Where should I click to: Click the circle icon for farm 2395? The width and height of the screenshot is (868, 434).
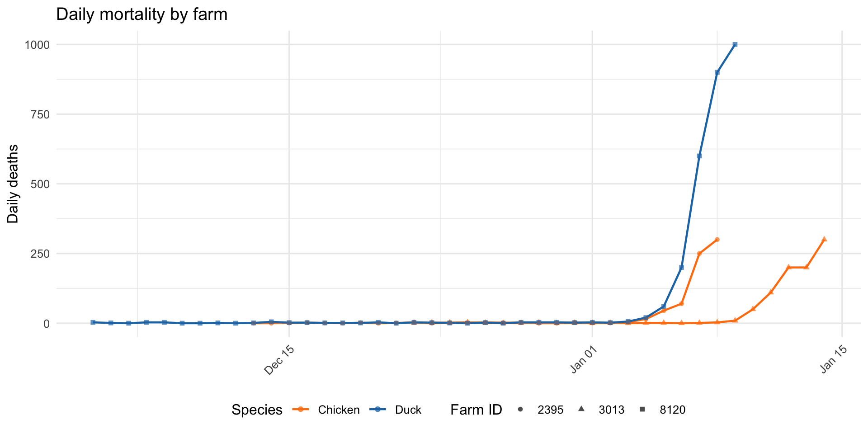coord(520,410)
